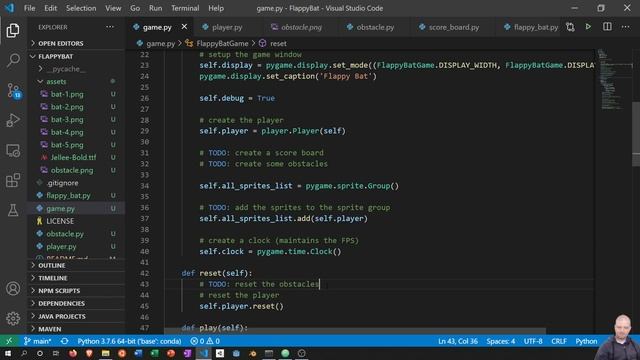Open the Extensions view

[13, 180]
